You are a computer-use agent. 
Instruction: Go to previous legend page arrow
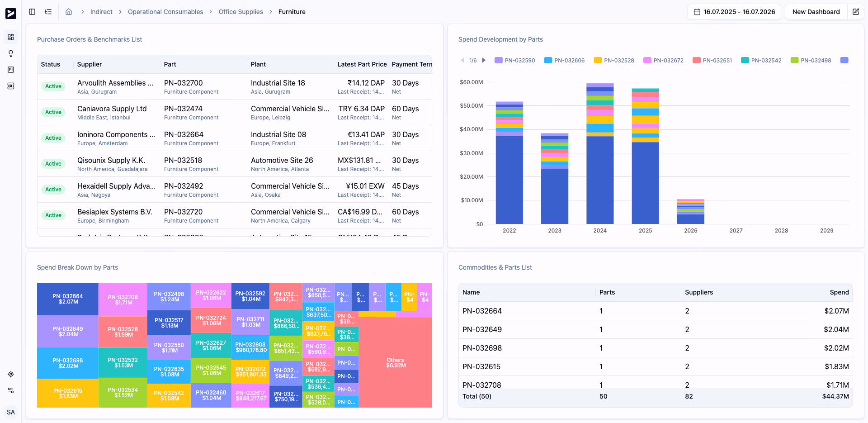pos(462,60)
